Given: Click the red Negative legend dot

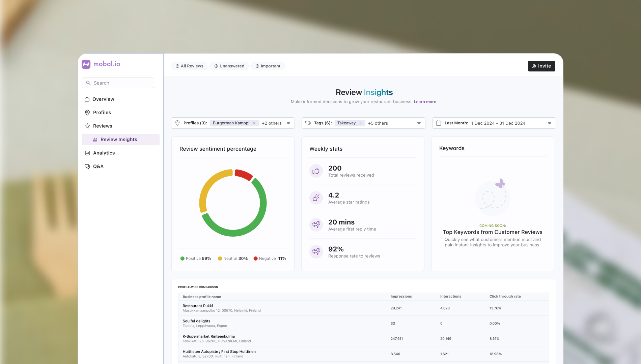Looking at the screenshot, I should (x=256, y=259).
